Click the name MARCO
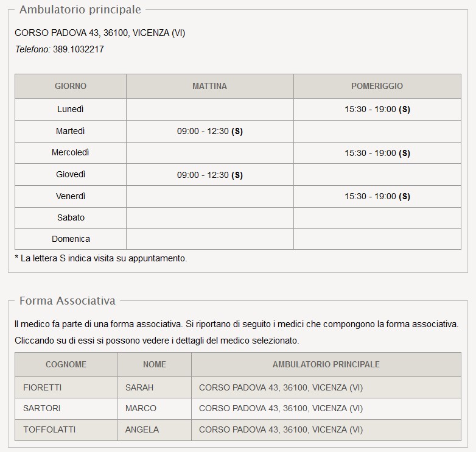 (x=141, y=408)
